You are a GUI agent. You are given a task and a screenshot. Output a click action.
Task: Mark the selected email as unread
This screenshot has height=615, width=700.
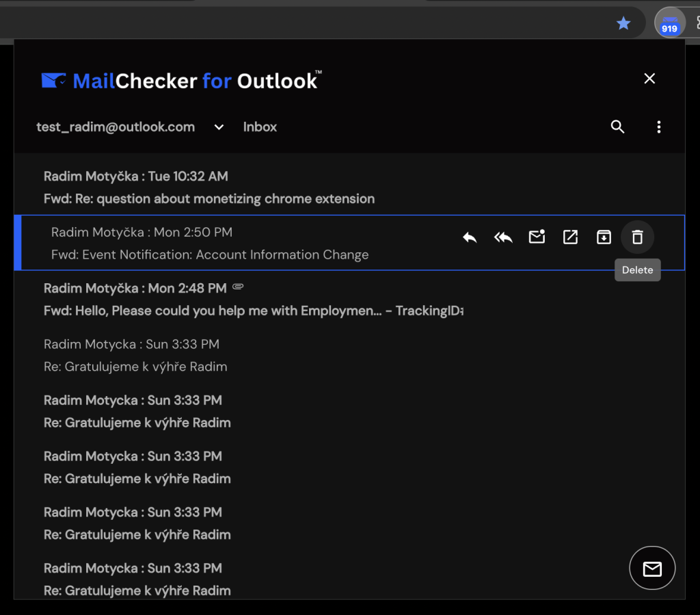(537, 236)
